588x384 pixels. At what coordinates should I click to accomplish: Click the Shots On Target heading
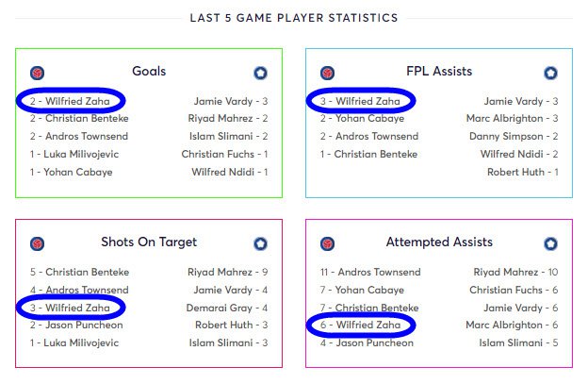pos(149,242)
